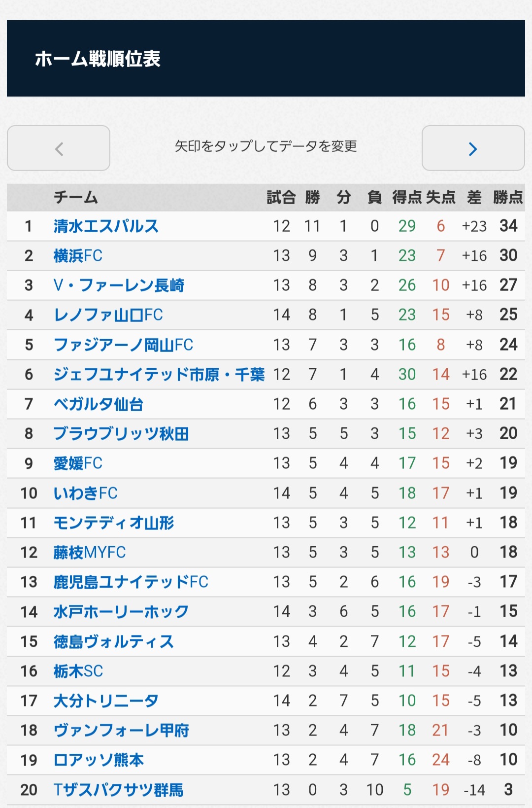Screen dimensions: 532x808
Task: Go to ファジアーノ岡山FC team page
Action: click(x=123, y=345)
